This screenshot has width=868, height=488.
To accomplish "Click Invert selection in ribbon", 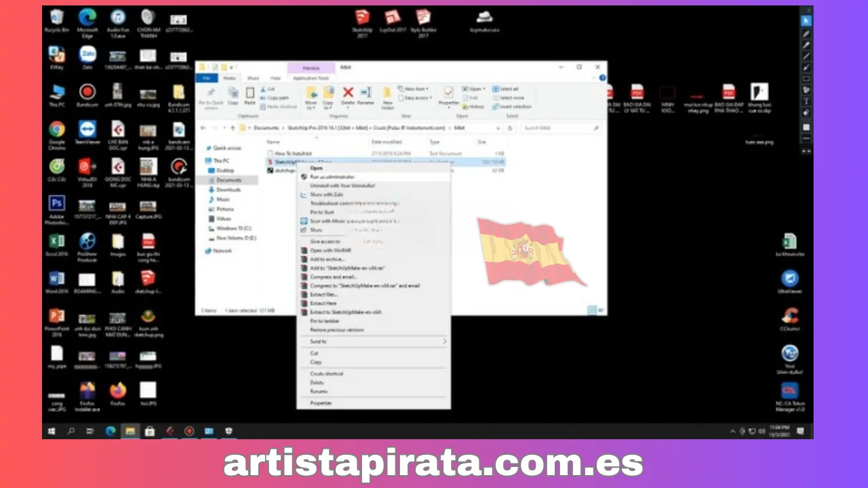I will 512,106.
